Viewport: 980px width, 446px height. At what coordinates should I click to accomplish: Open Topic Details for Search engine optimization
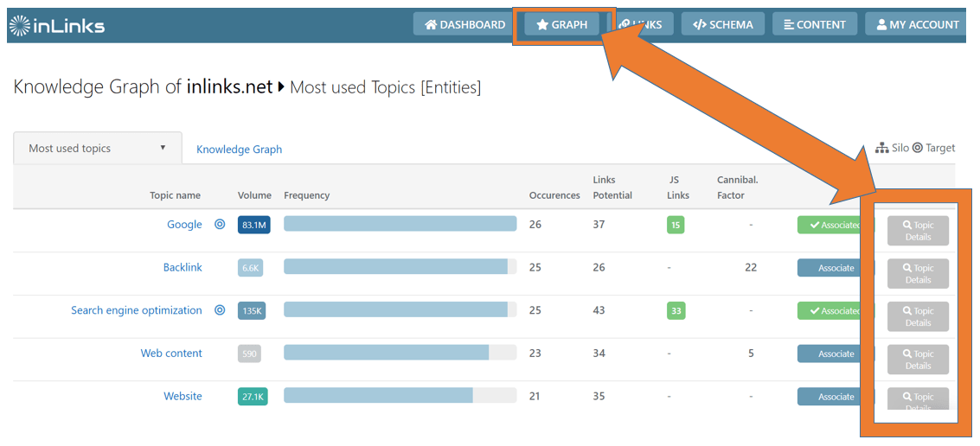tap(918, 316)
